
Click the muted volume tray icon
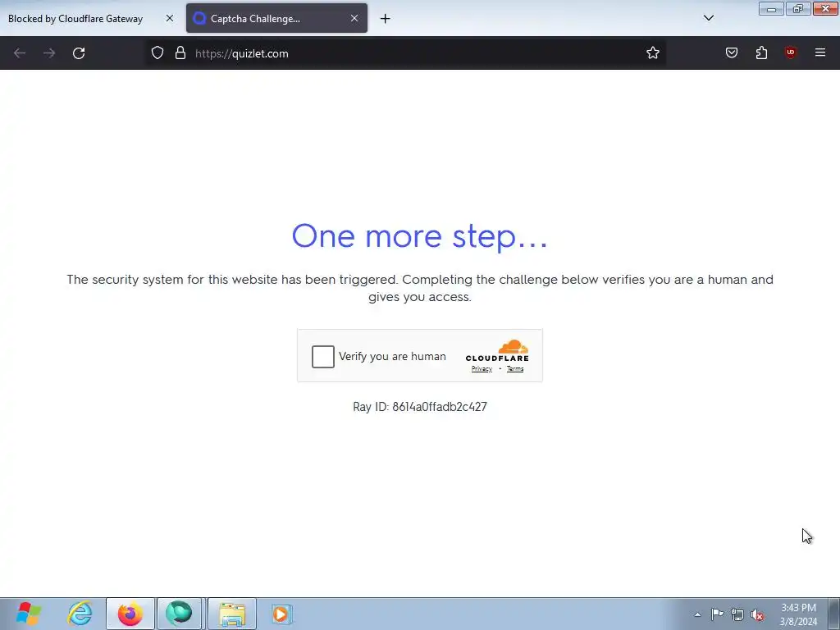point(757,615)
